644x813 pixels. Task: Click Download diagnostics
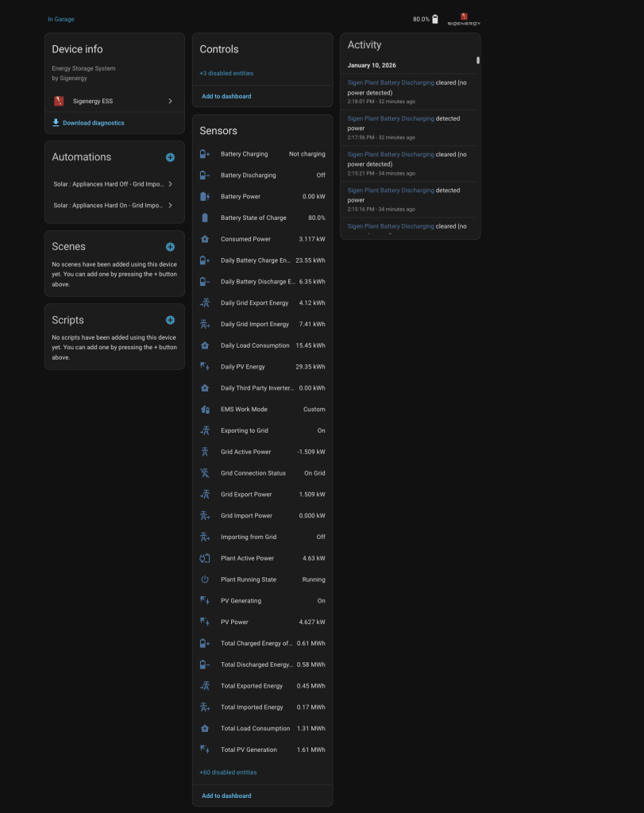pyautogui.click(x=93, y=123)
